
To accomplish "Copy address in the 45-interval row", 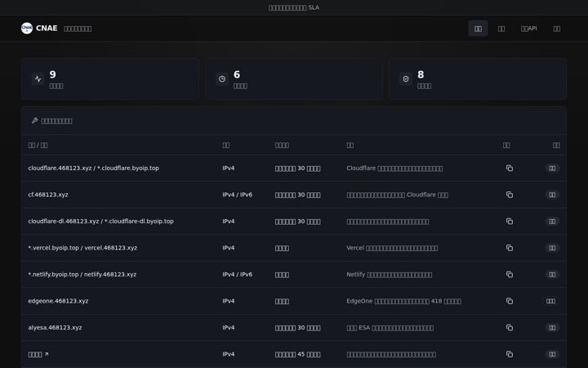I will pyautogui.click(x=510, y=354).
